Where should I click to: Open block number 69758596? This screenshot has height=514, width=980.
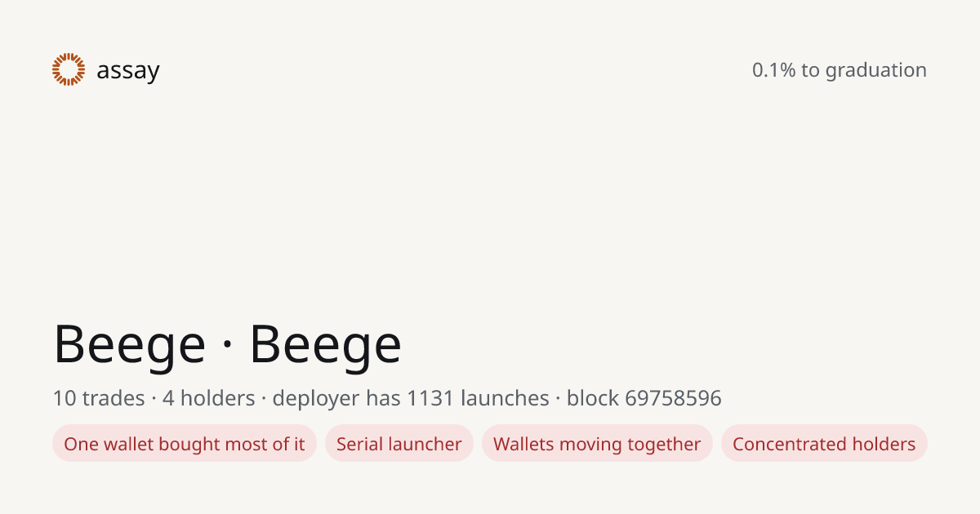[674, 398]
